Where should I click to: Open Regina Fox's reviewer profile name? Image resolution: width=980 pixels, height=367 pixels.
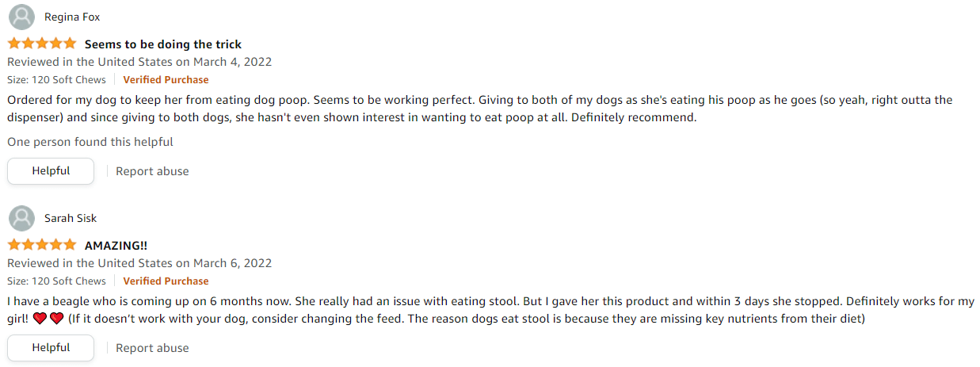point(72,17)
